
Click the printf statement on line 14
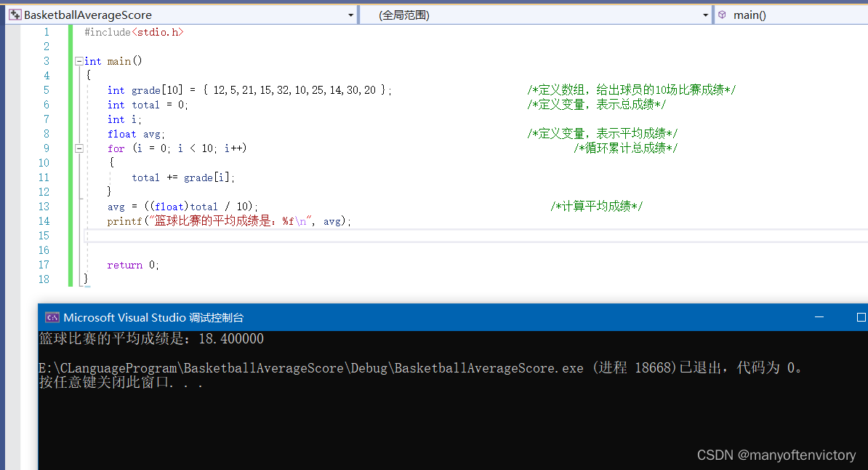pyautogui.click(x=229, y=221)
